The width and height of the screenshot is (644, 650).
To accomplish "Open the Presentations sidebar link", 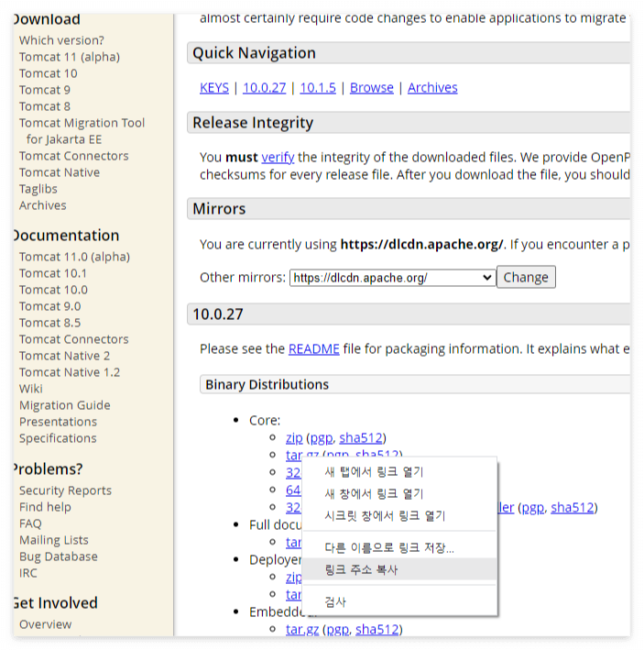I will 58,422.
